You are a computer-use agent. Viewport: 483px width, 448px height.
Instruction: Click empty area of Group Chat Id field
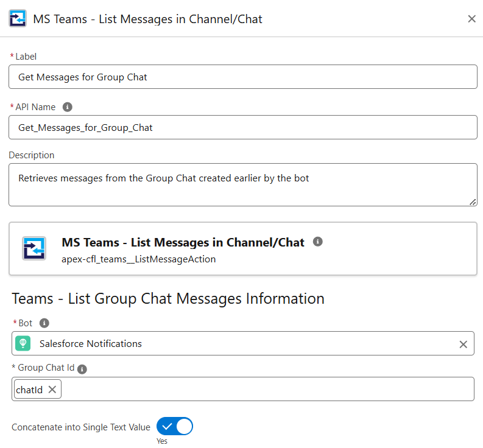tap(267, 389)
